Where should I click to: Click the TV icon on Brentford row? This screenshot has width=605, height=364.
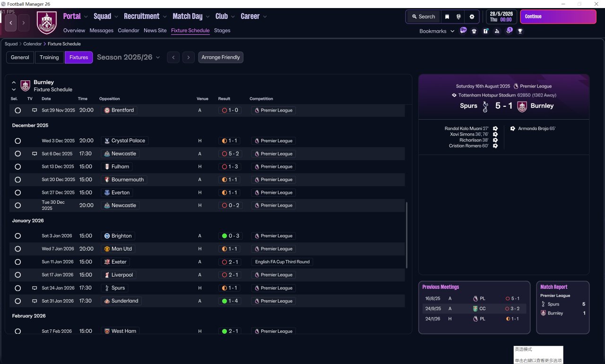point(35,110)
